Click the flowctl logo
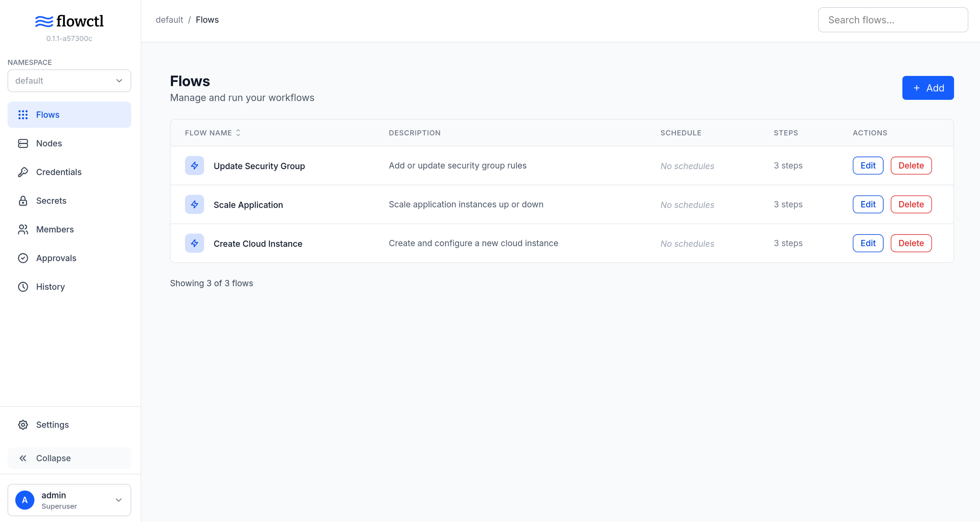 point(69,21)
